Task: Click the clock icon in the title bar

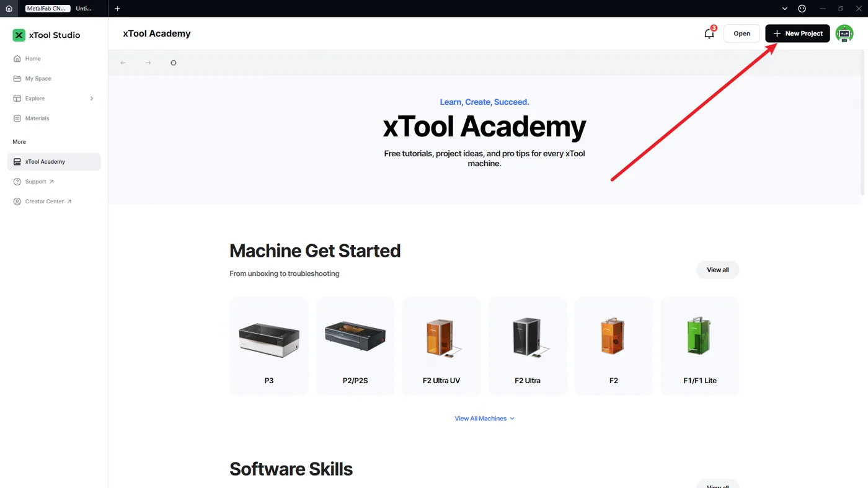Action: [802, 9]
